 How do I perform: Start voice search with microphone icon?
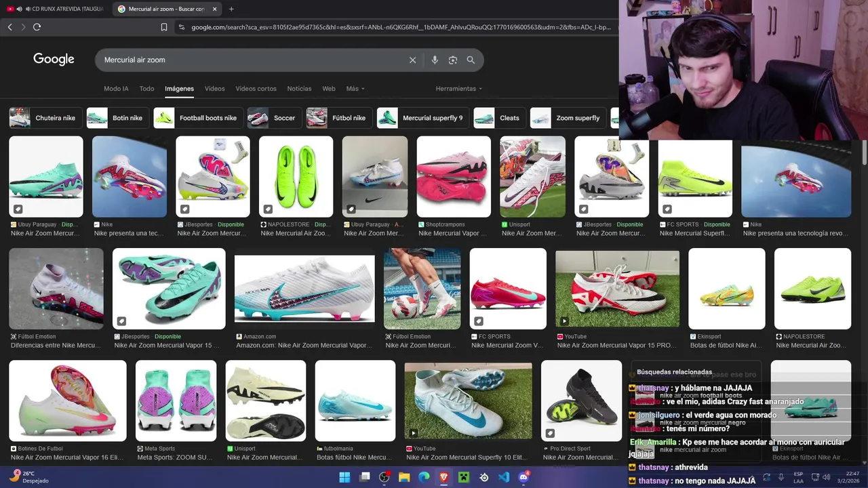[x=435, y=60]
